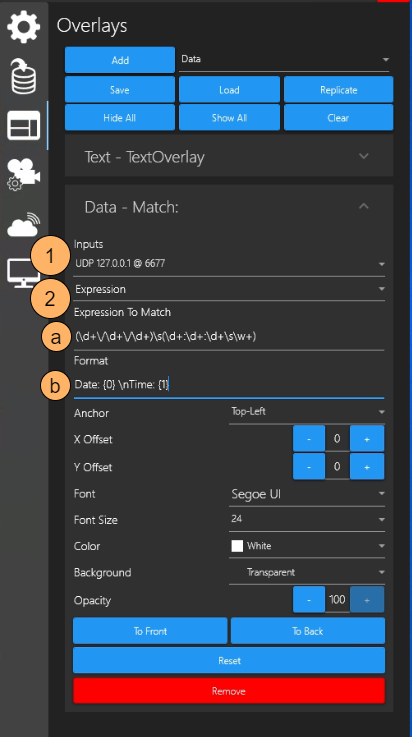
Task: Select the overlays layout sidebar icon
Action: coord(23,126)
